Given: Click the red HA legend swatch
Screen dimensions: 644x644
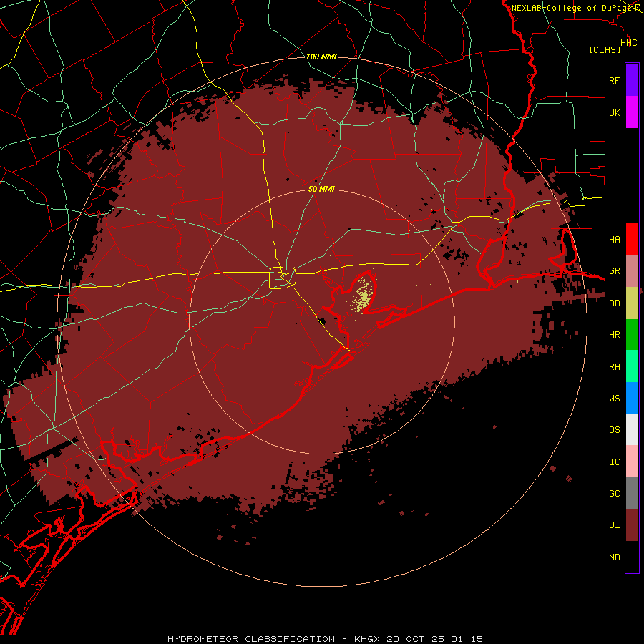Looking at the screenshot, I should [x=632, y=239].
